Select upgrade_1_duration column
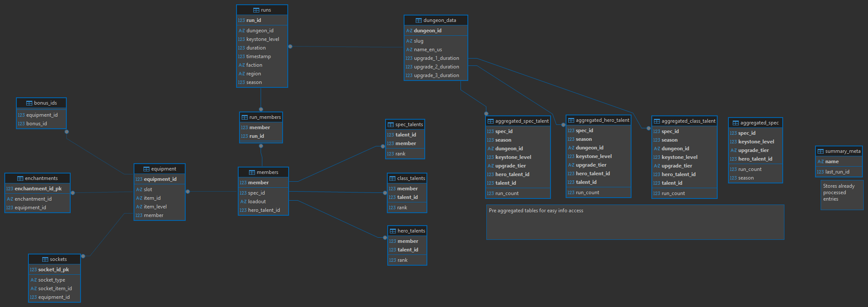The height and width of the screenshot is (307, 868). pyautogui.click(x=436, y=58)
